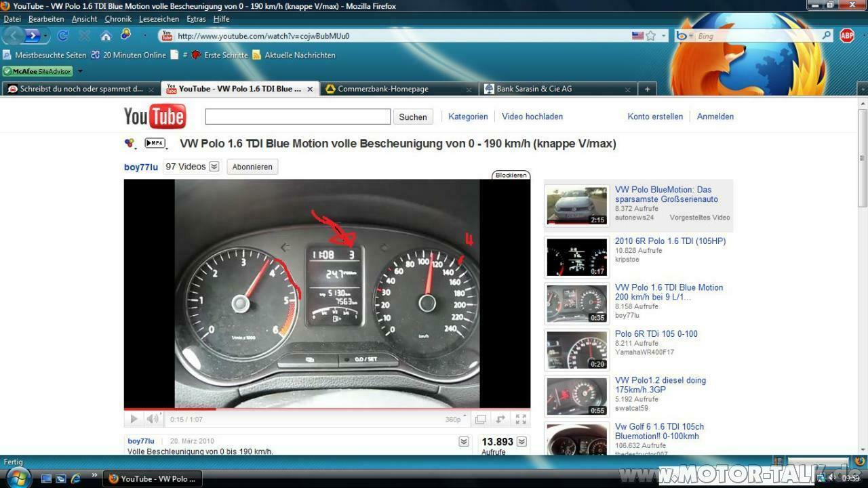
Task: Close the YouTube VW Polo tab
Action: [310, 89]
